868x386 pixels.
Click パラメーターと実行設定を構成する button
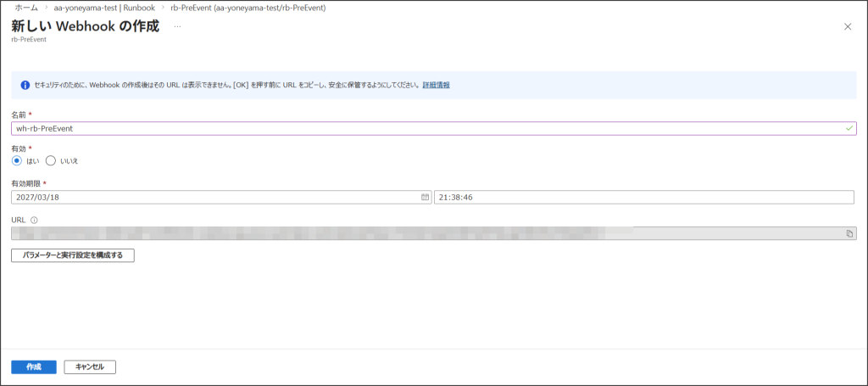point(73,255)
